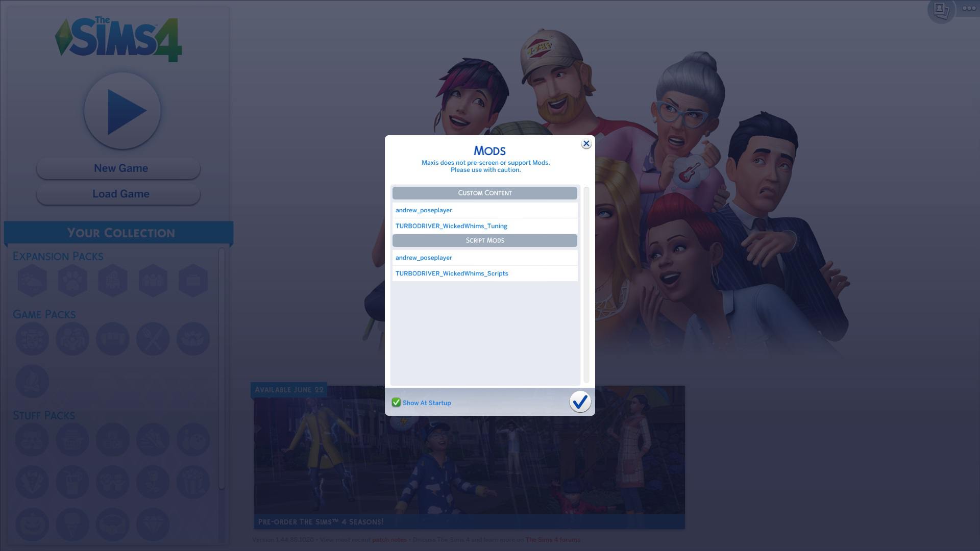Click the popcorn stuff pack icon
This screenshot has width=980, height=551.
point(193,482)
